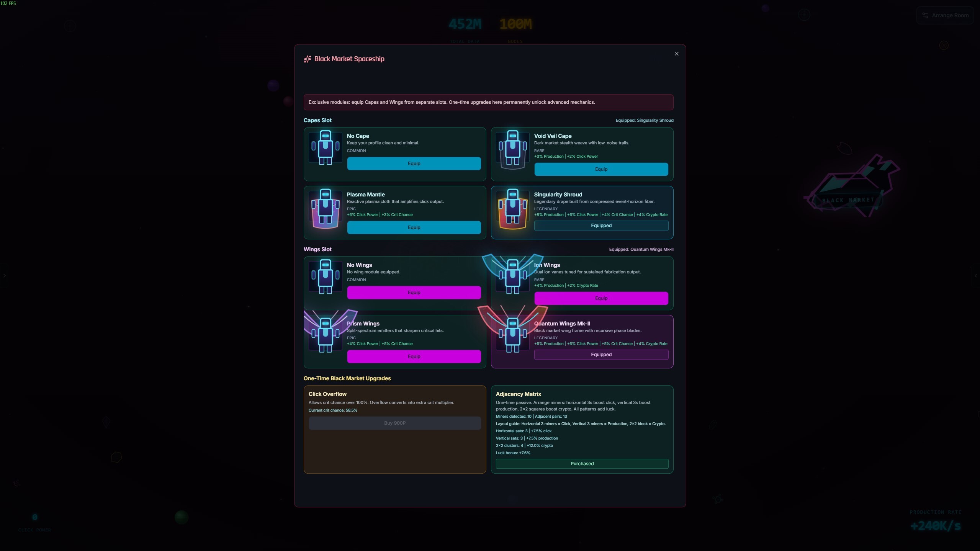Viewport: 980px width, 551px height.
Task: Click Horizontal sets: 3 | +7.5% click line
Action: (524, 431)
